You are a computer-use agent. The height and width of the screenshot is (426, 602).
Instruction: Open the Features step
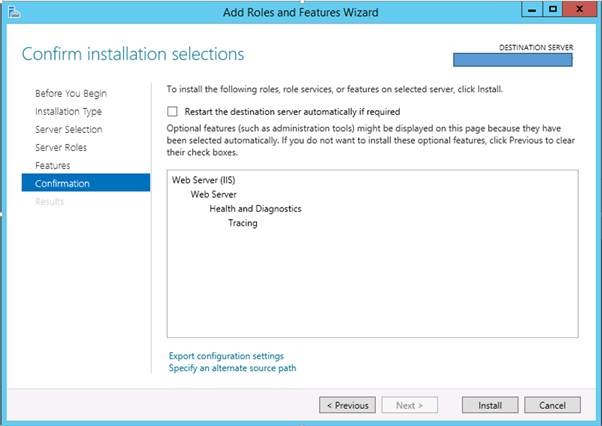point(52,165)
